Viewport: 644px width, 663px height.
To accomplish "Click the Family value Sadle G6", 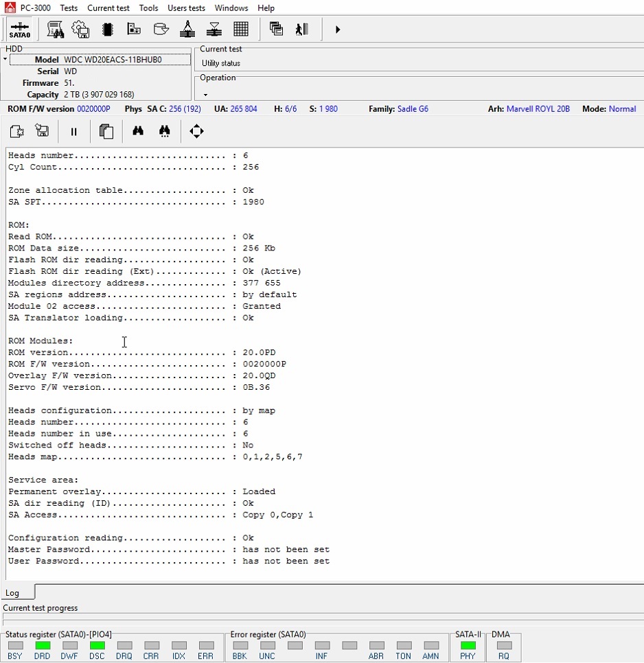I will [x=413, y=109].
